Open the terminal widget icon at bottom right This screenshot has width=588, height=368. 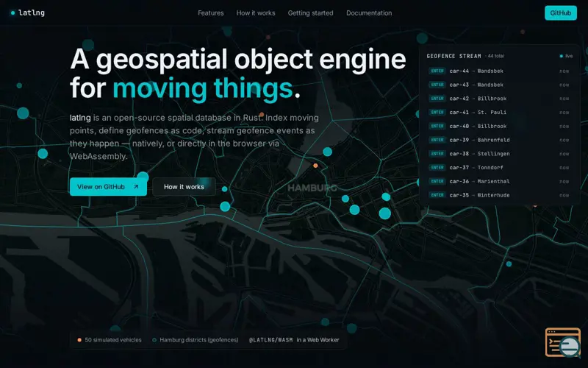click(563, 342)
